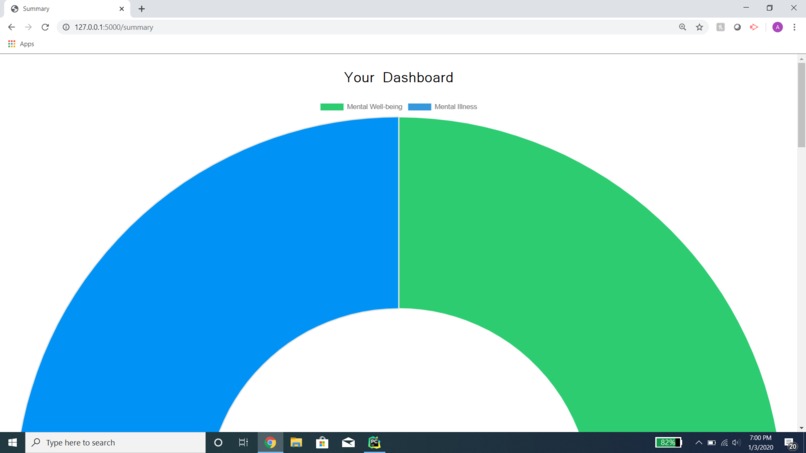
Task: Toggle the Mental Illness legend item
Action: point(443,106)
